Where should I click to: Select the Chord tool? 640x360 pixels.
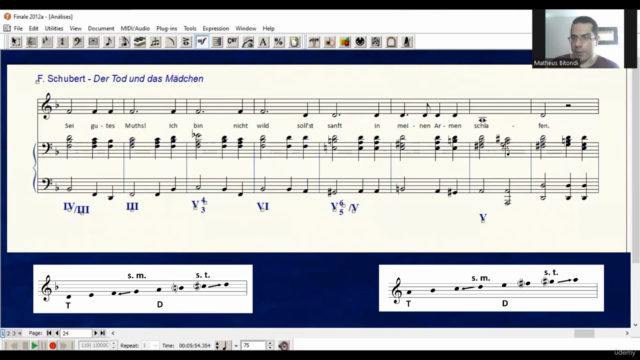coord(233,42)
